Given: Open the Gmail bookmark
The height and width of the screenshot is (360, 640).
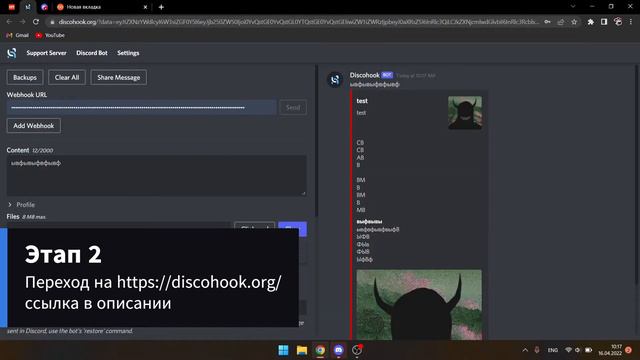Looking at the screenshot, I should 18,35.
